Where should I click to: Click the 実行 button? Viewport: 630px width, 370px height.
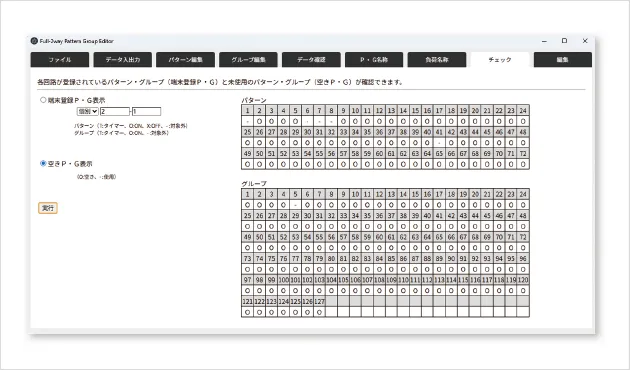tap(48, 208)
